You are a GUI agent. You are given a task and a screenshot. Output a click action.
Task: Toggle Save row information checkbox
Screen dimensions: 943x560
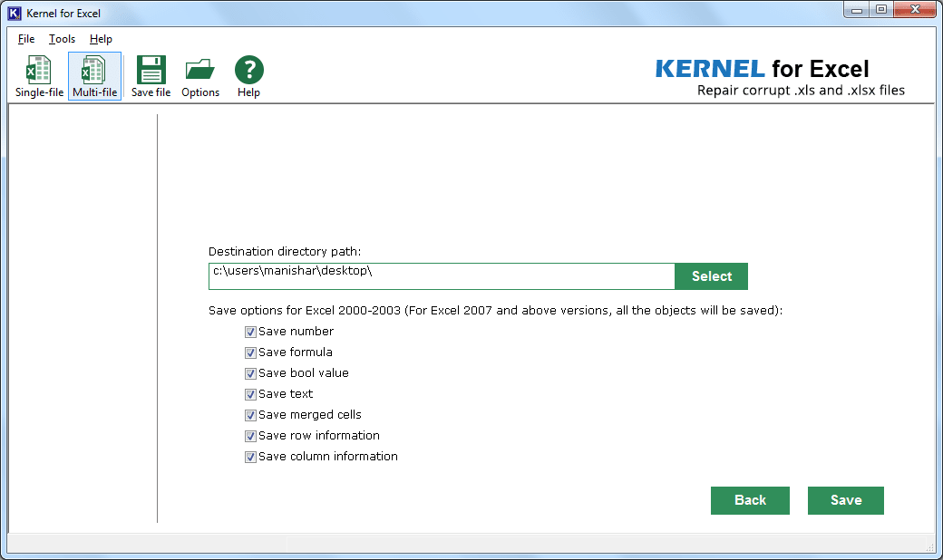click(x=251, y=436)
